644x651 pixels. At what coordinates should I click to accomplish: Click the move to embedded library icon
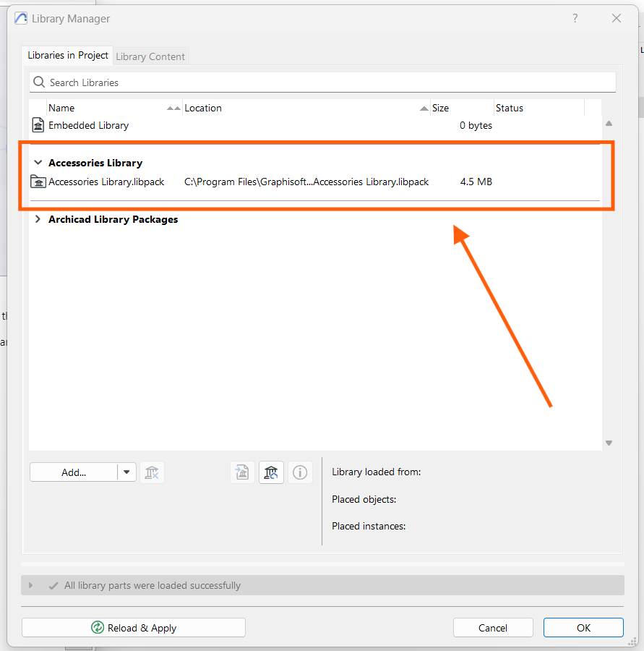click(x=242, y=472)
